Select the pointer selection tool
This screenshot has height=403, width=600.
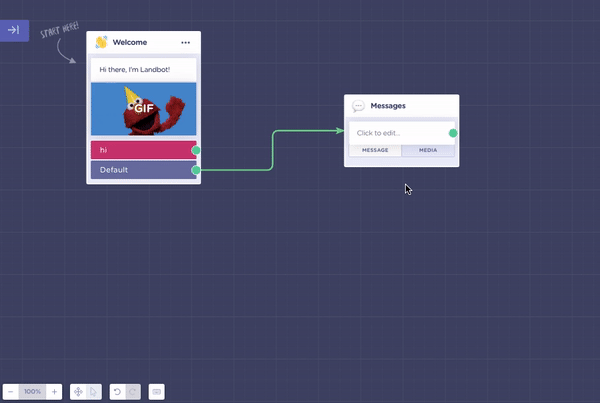click(x=94, y=392)
